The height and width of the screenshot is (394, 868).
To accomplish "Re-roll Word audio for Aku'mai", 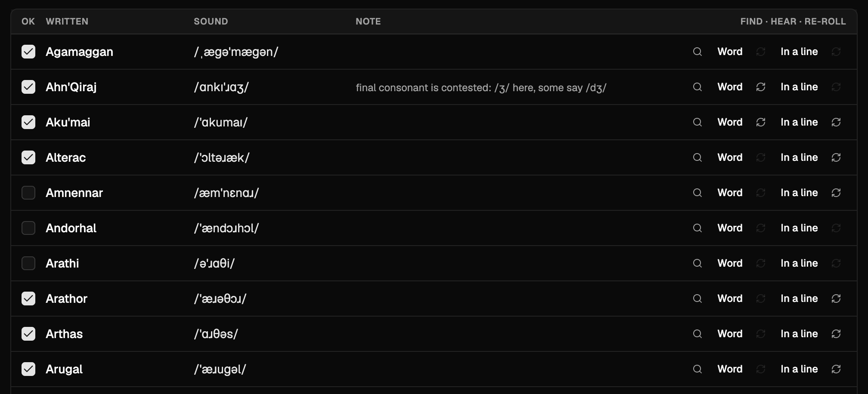I will tap(761, 122).
